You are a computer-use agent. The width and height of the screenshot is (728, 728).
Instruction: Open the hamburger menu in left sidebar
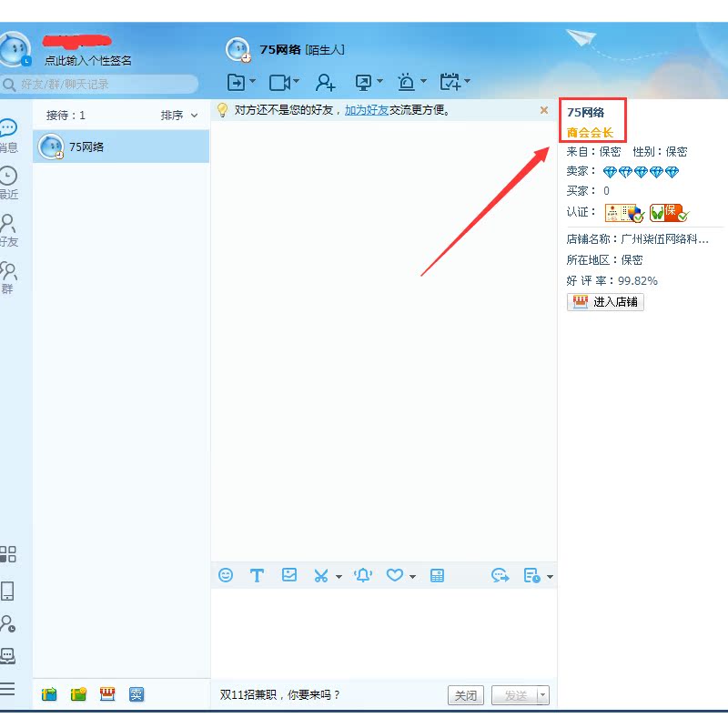pos(8,688)
